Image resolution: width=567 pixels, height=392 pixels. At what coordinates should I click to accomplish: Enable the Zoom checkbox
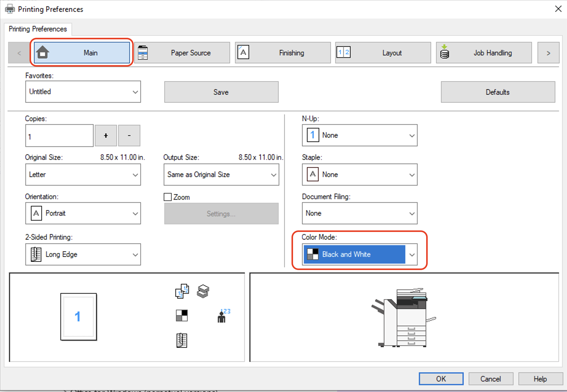click(167, 197)
